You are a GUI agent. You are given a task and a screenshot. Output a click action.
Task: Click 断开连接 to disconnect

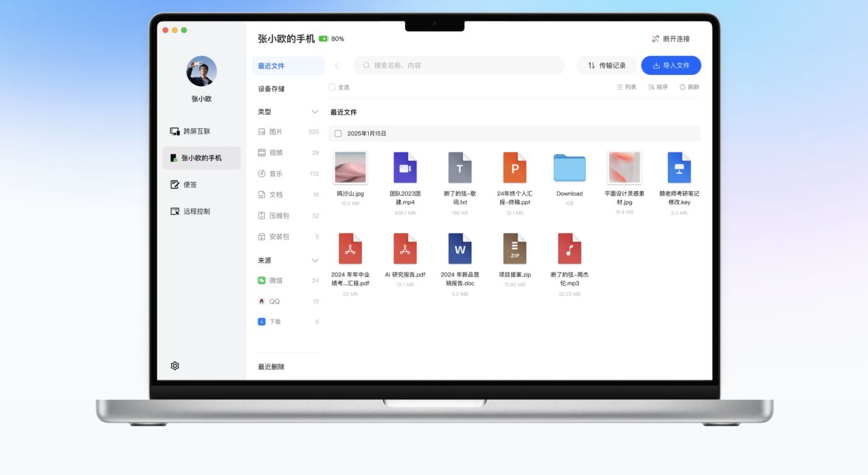tap(671, 39)
